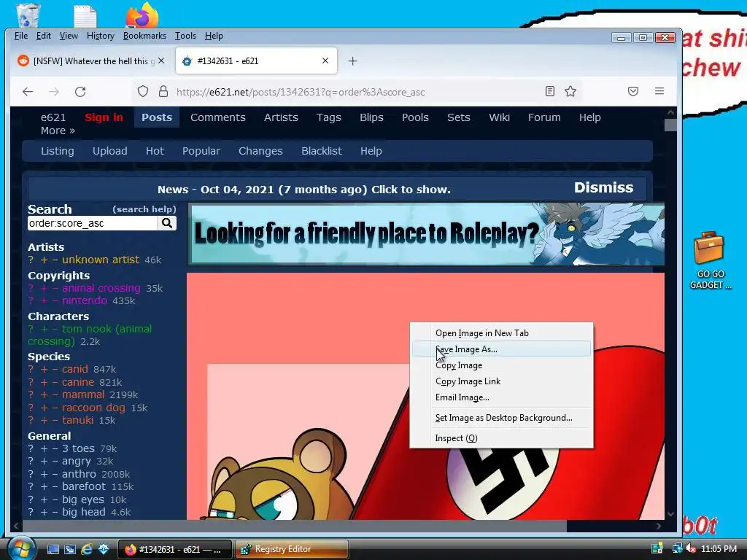The image size is (747, 560).
Task: Choose Set Image as Desktop Background...
Action: tap(502, 418)
